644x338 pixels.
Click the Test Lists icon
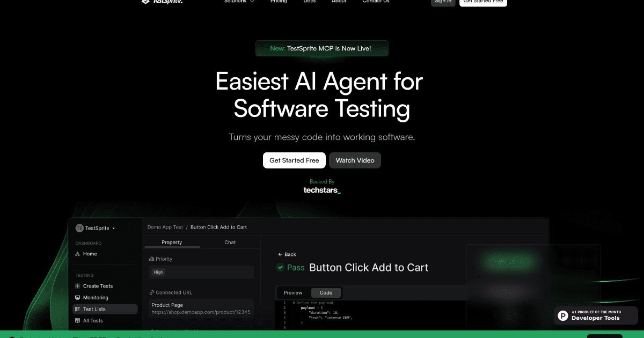click(78, 309)
